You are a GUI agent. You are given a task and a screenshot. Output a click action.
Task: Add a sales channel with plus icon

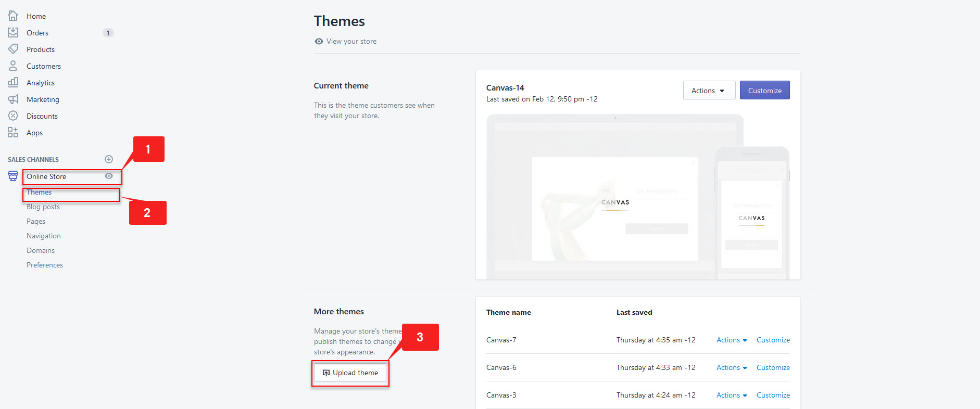click(109, 159)
